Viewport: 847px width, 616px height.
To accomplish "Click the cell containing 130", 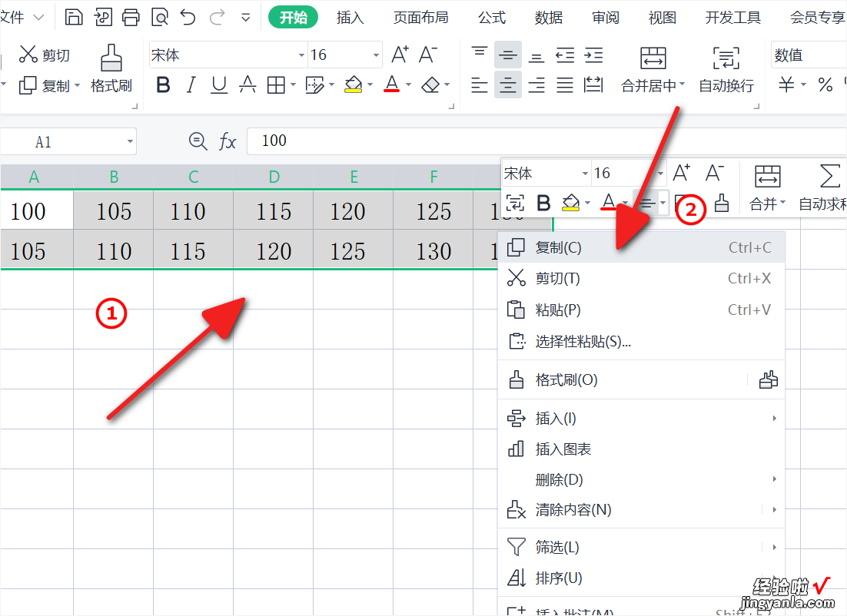I will 433,251.
